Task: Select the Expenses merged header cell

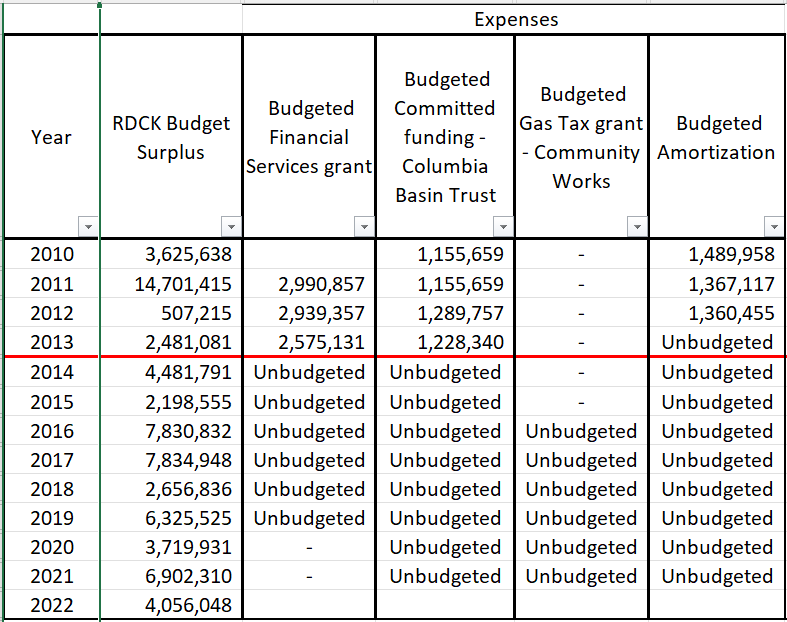Action: click(x=515, y=20)
